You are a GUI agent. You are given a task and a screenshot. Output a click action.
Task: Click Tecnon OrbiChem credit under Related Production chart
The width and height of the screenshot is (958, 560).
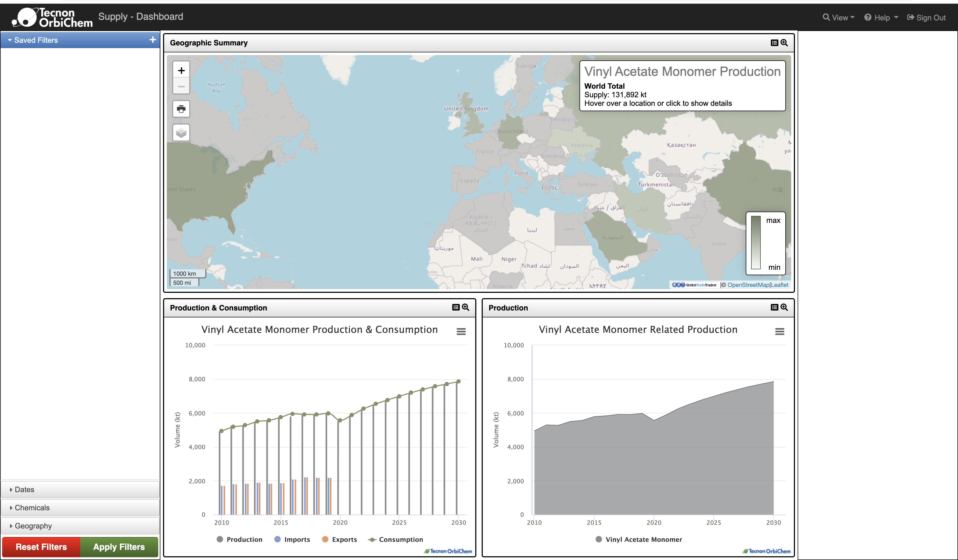[x=767, y=551]
